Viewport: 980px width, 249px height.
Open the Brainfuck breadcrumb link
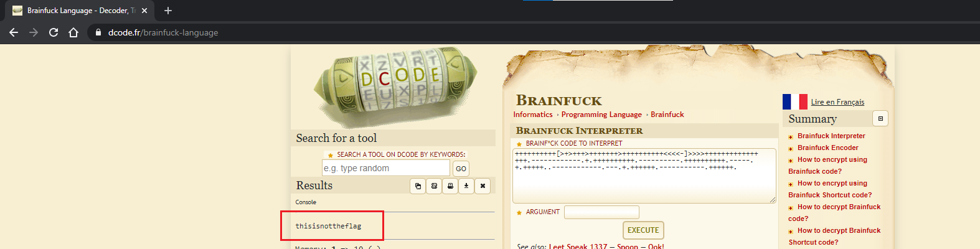pyautogui.click(x=667, y=115)
